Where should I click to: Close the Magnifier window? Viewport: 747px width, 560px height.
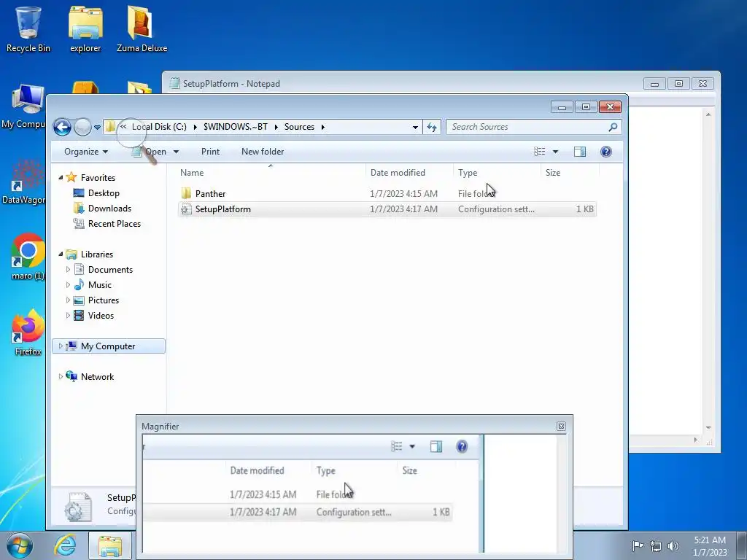[561, 426]
